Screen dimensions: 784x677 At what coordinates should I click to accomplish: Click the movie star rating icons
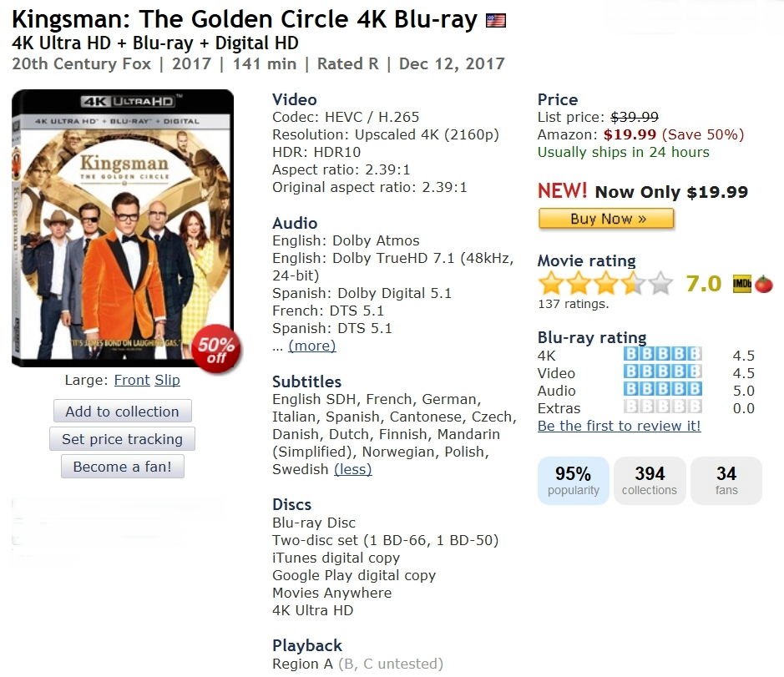(605, 284)
